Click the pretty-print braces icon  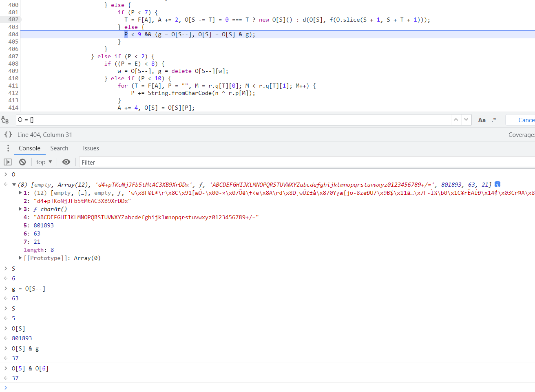click(8, 134)
